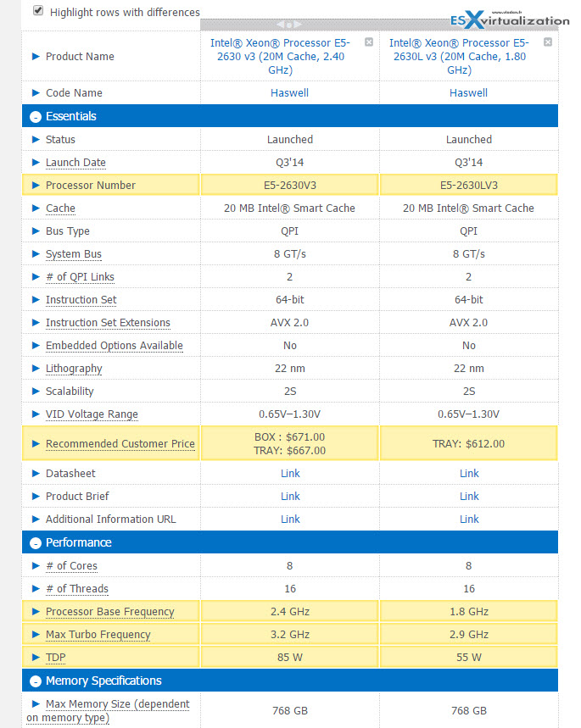Image resolution: width=581 pixels, height=728 pixels.
Task: Expand the Datasheet row arrow
Action: click(x=36, y=473)
